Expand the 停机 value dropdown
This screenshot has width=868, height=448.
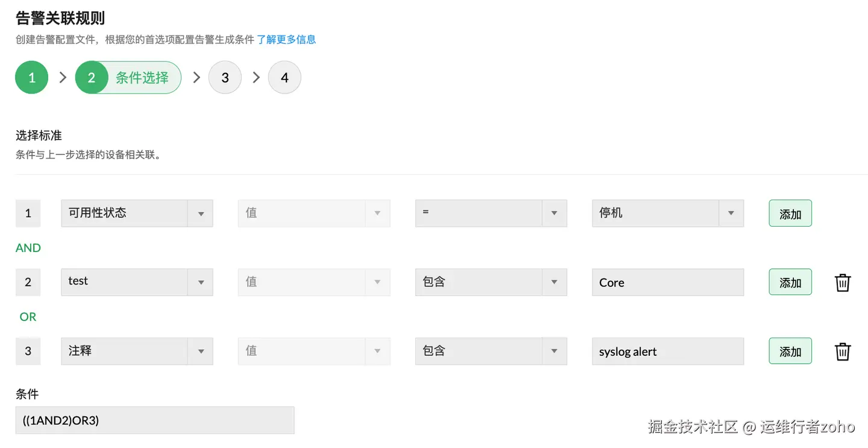point(667,213)
